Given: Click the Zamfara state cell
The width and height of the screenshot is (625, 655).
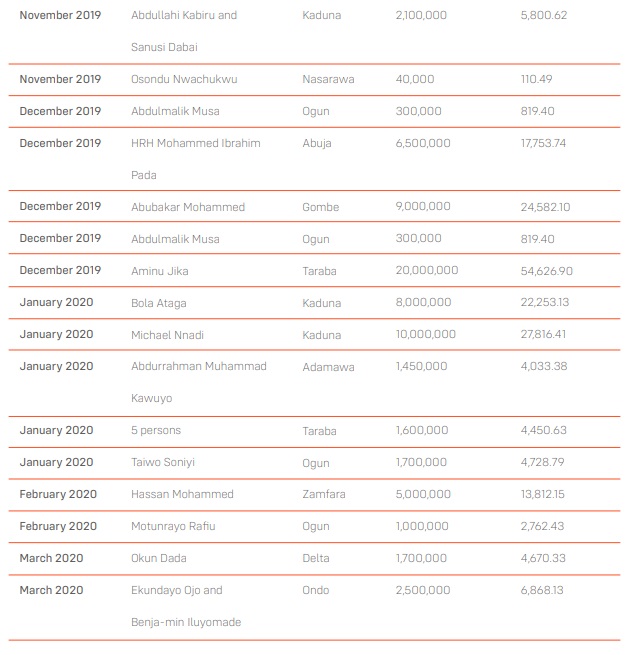Looking at the screenshot, I should [323, 494].
